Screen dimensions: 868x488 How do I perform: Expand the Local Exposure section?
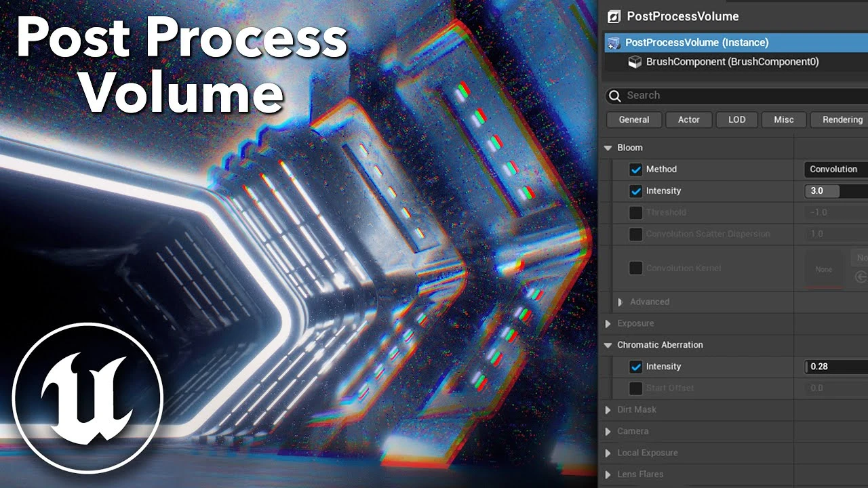coord(608,453)
